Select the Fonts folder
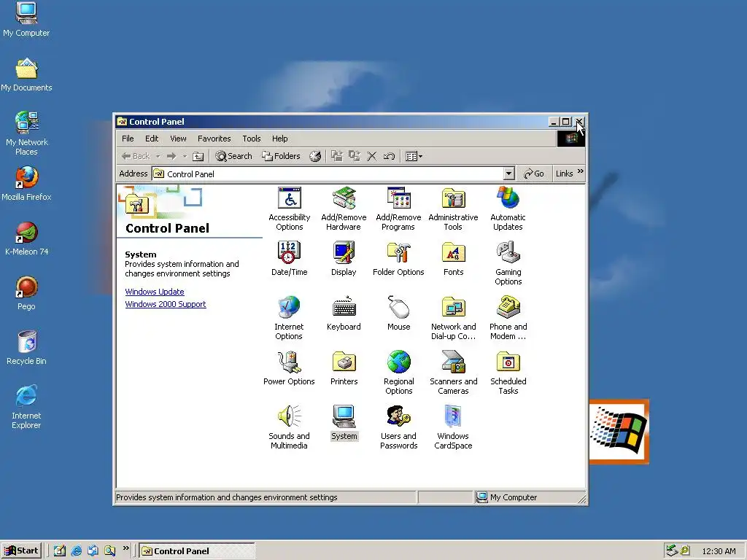The image size is (747, 560). tap(453, 259)
